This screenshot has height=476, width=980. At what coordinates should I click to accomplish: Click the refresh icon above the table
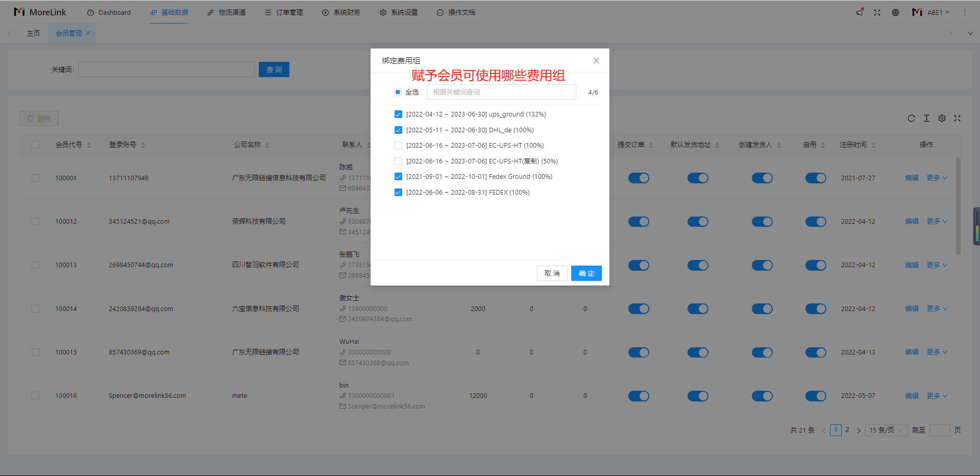click(911, 118)
